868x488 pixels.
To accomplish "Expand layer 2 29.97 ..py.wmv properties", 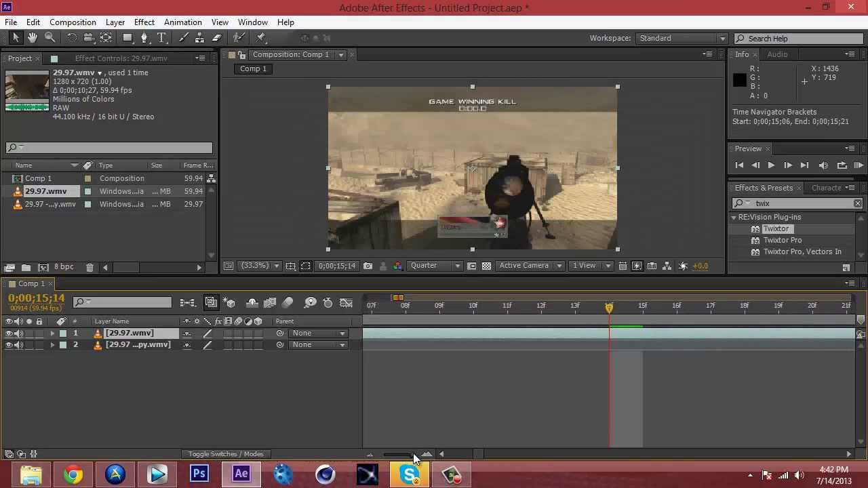I will point(52,345).
